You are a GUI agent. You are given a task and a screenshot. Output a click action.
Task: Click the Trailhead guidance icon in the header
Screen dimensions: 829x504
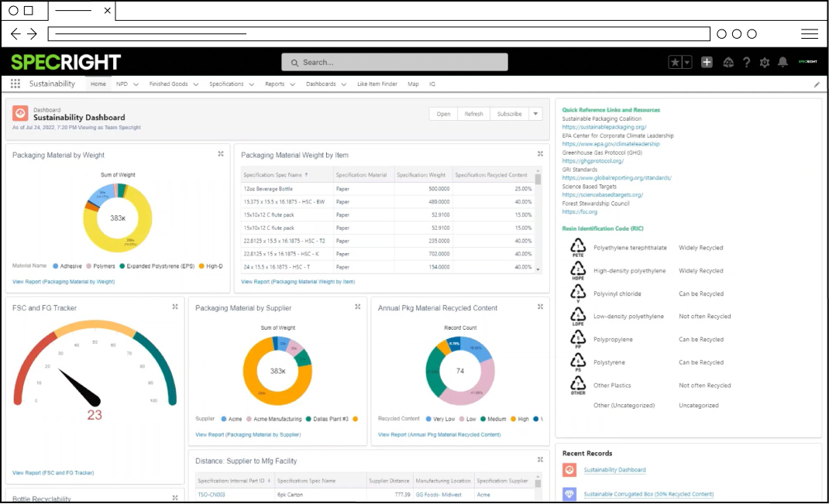pyautogui.click(x=728, y=62)
